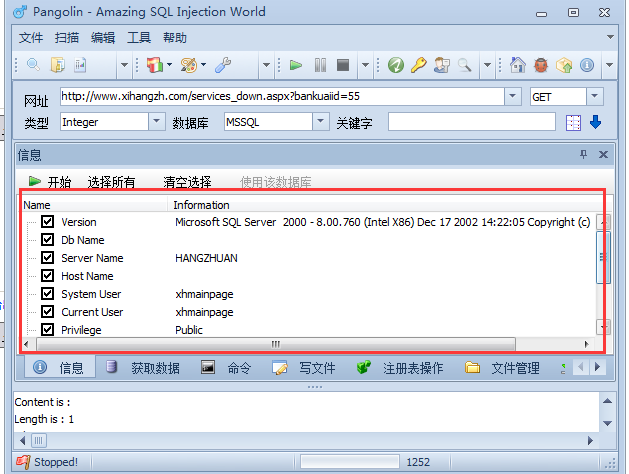Uncheck the Db Name checkbox
The image size is (629, 474).
pyautogui.click(x=47, y=239)
